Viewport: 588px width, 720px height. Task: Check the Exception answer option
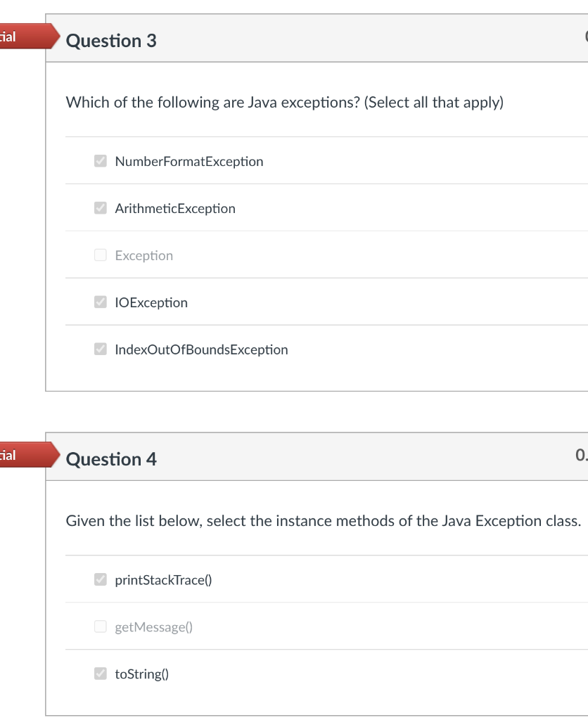pyautogui.click(x=101, y=255)
